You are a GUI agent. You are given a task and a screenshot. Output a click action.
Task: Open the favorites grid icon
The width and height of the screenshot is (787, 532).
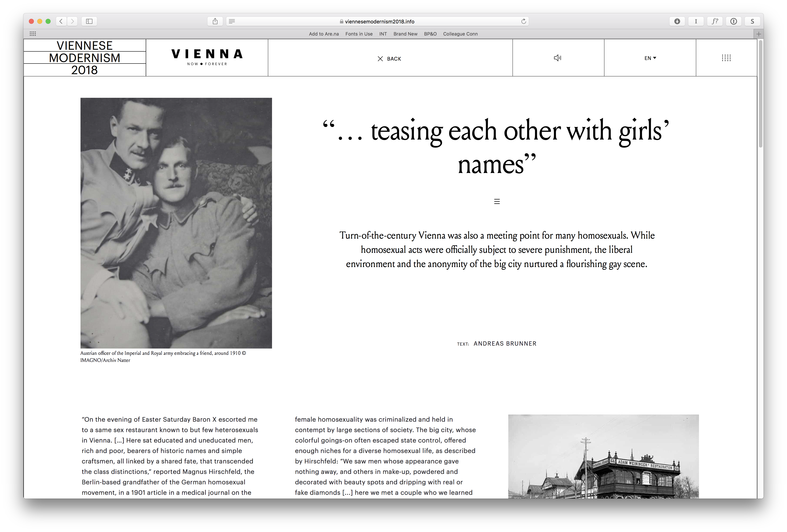[x=33, y=34]
